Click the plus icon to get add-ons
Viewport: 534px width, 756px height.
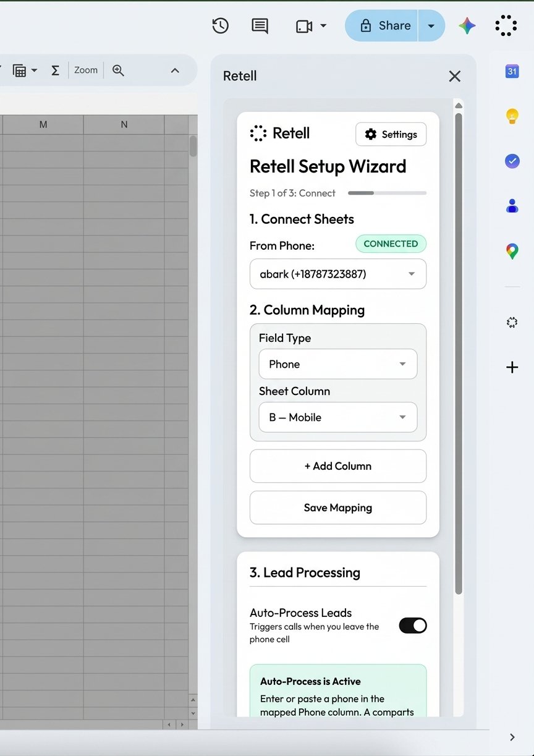click(x=512, y=367)
